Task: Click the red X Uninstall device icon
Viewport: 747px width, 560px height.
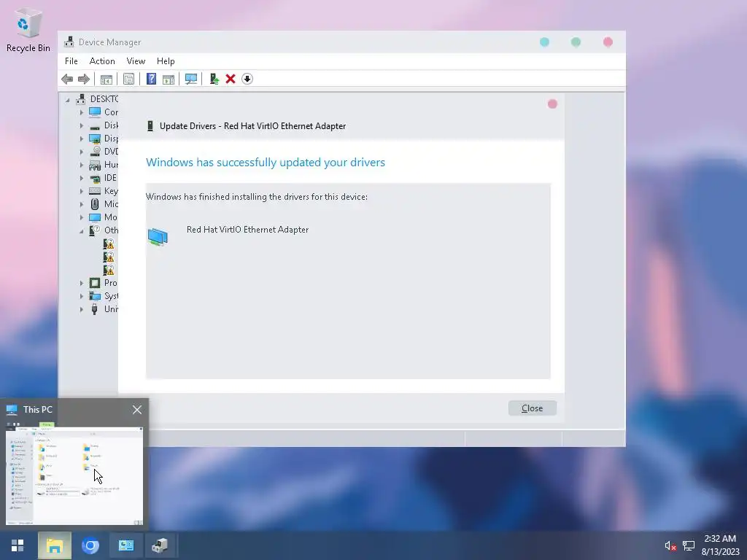Action: [231, 79]
